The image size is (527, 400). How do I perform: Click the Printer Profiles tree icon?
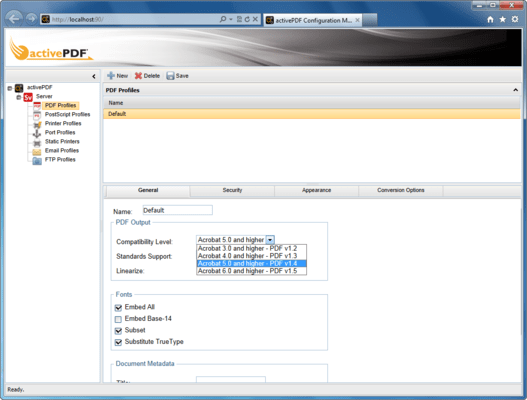click(37, 125)
